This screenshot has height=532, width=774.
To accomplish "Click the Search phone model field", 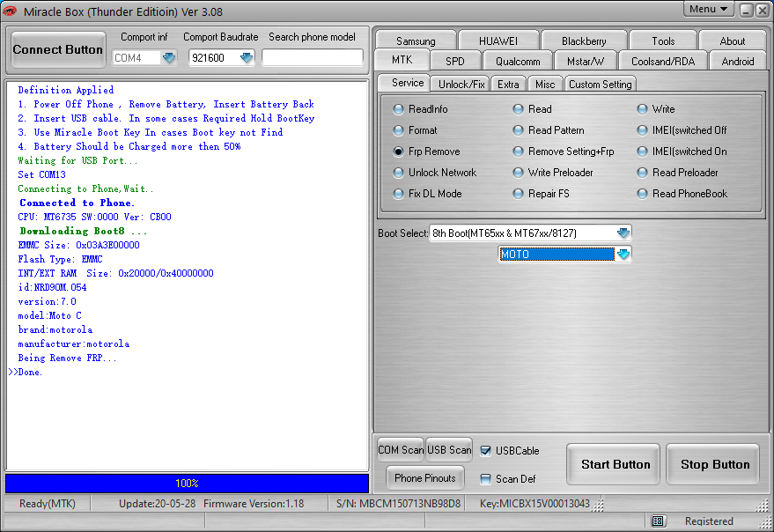I will pyautogui.click(x=313, y=58).
